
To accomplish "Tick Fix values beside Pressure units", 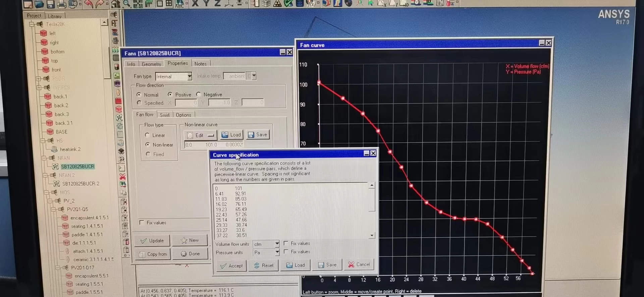I will coord(286,251).
